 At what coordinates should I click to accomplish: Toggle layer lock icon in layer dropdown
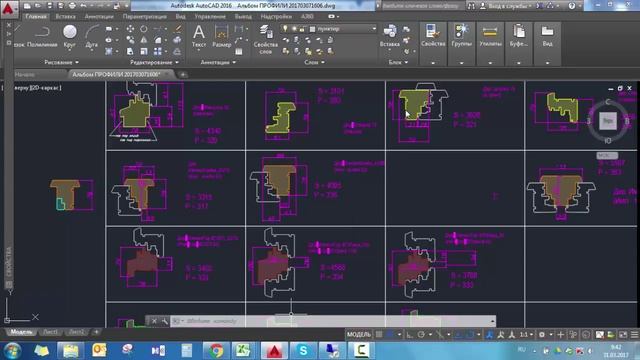click(x=302, y=29)
